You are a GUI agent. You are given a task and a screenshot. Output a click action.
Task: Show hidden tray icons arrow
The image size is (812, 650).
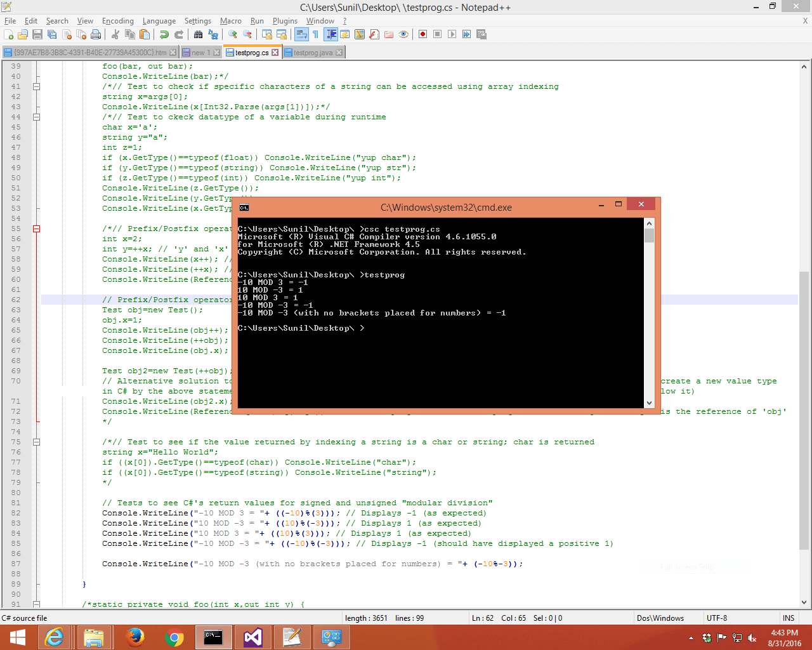click(x=691, y=638)
